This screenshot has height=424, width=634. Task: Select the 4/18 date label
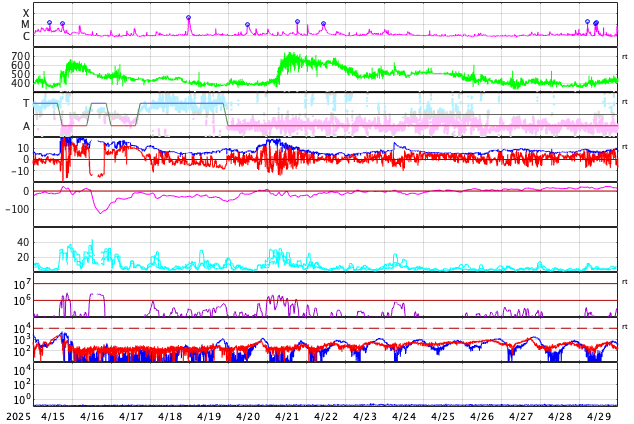(x=170, y=417)
